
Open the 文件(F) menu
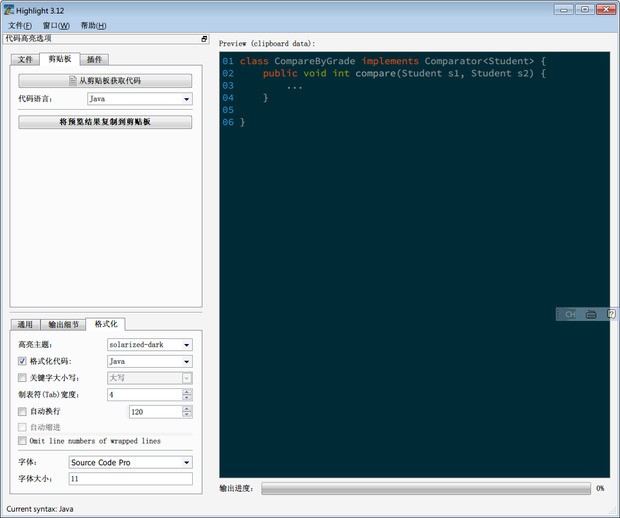click(20, 25)
